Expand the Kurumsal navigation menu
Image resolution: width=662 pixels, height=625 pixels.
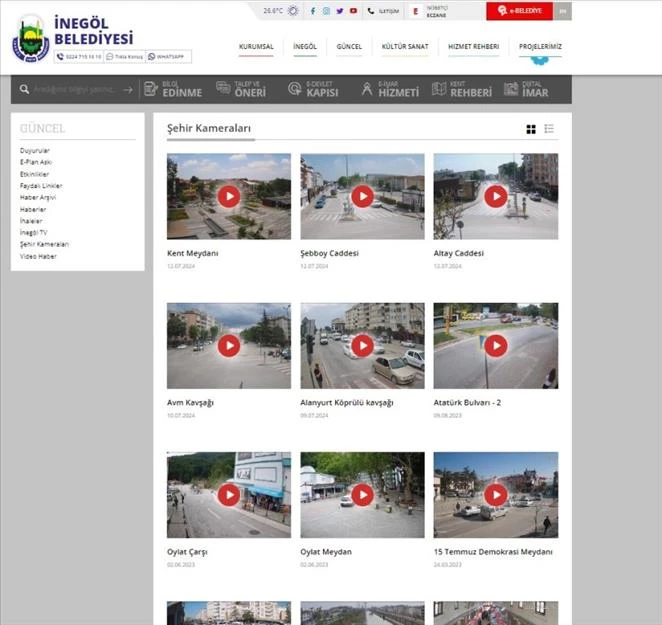pyautogui.click(x=256, y=47)
